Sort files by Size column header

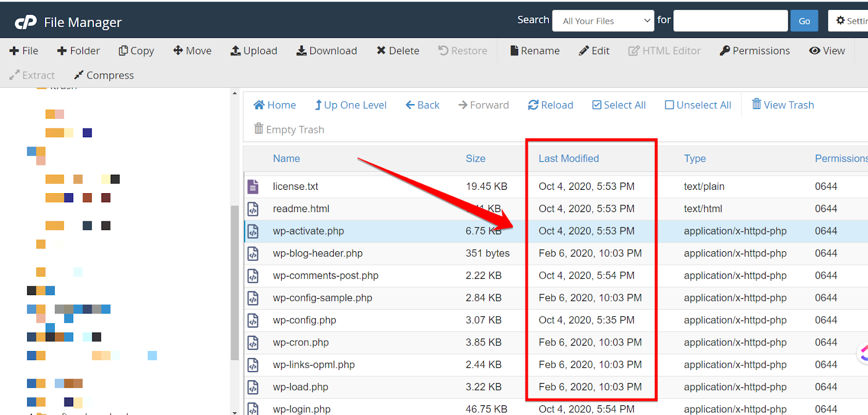tap(475, 158)
